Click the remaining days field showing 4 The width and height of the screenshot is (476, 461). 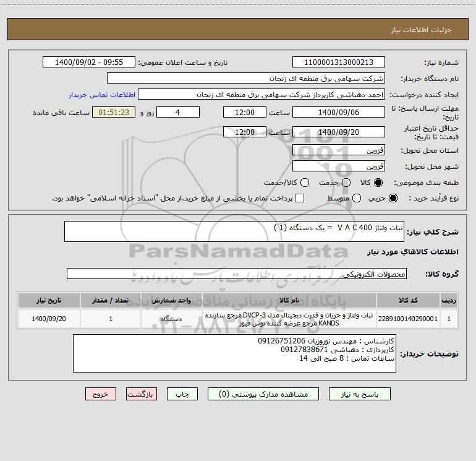click(178, 113)
